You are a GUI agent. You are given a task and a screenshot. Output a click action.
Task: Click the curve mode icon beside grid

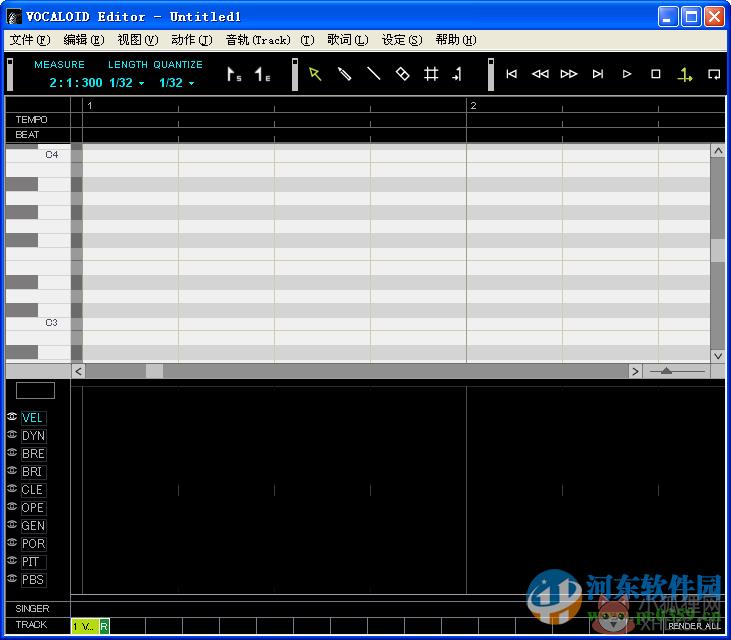pyautogui.click(x=457, y=74)
